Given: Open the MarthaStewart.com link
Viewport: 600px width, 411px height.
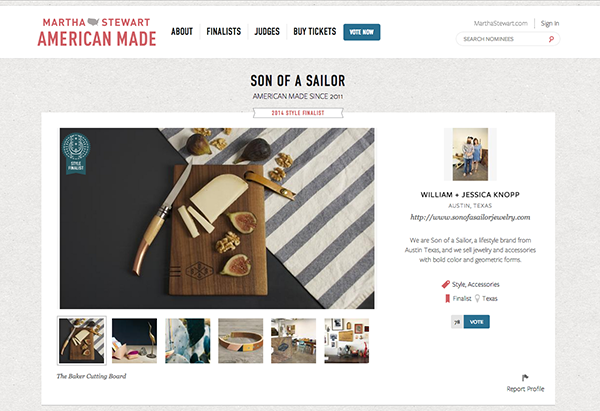Looking at the screenshot, I should 501,23.
